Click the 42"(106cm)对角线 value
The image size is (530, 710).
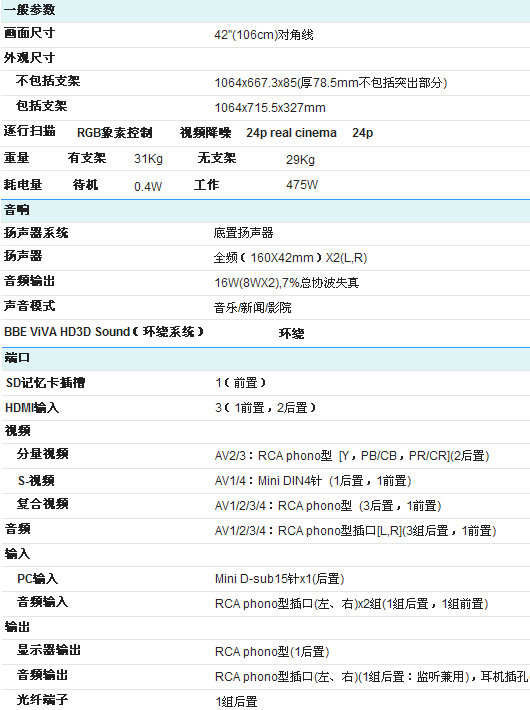(264, 35)
